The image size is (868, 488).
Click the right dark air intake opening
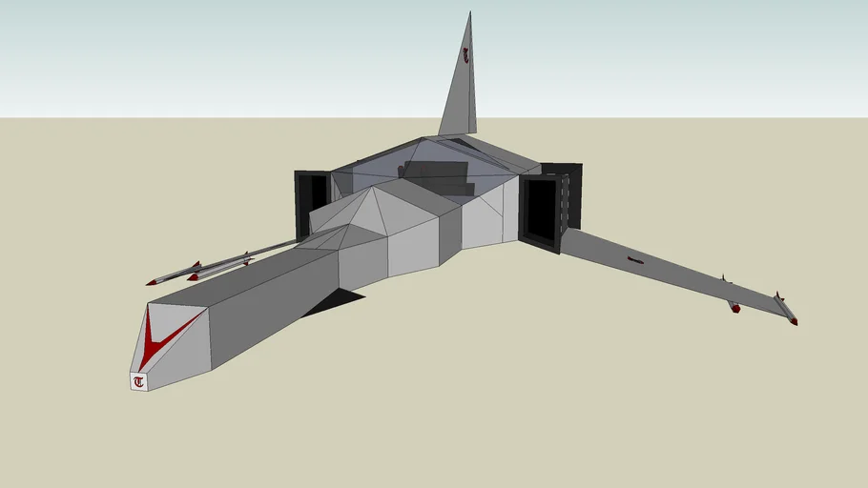[x=541, y=210]
